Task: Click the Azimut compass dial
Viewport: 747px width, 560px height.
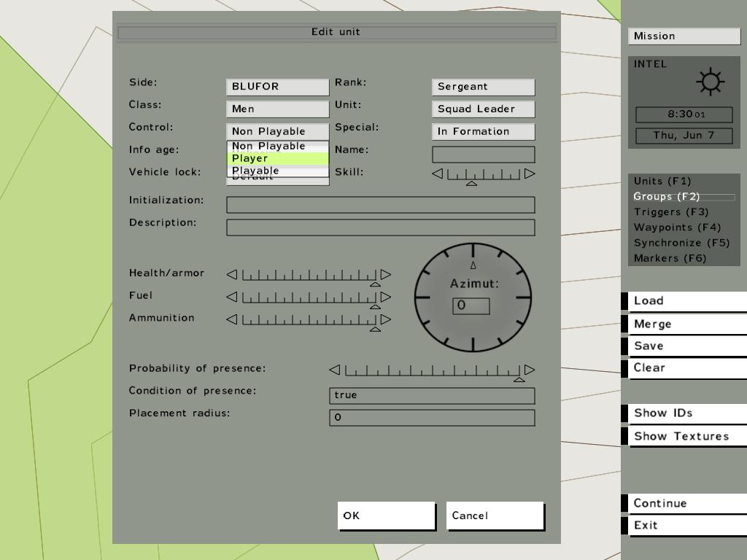Action: [473, 297]
